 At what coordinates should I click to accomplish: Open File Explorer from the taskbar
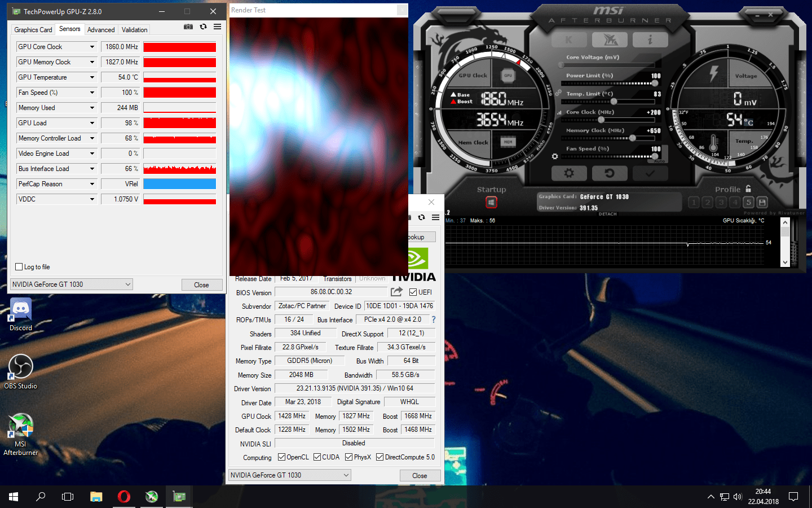click(x=96, y=497)
